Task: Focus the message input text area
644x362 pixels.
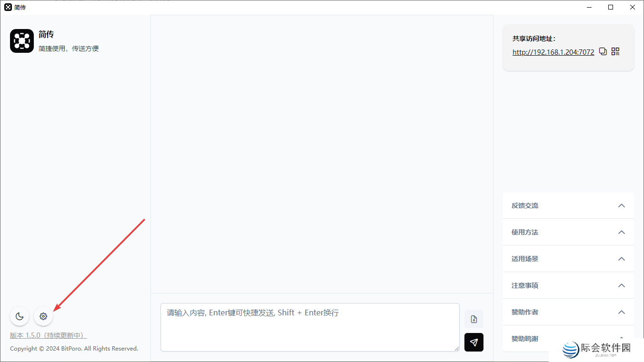Action: [310, 327]
